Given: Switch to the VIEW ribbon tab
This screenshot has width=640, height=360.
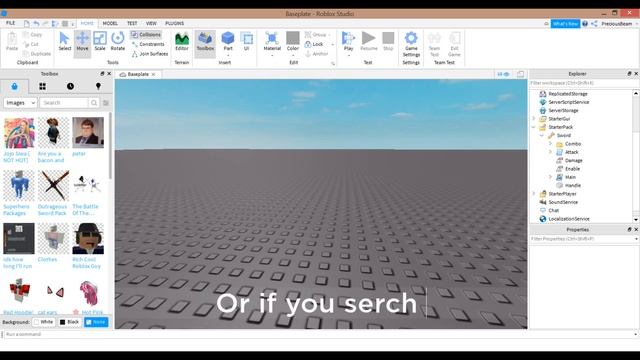Looking at the screenshot, I should pyautogui.click(x=151, y=23).
